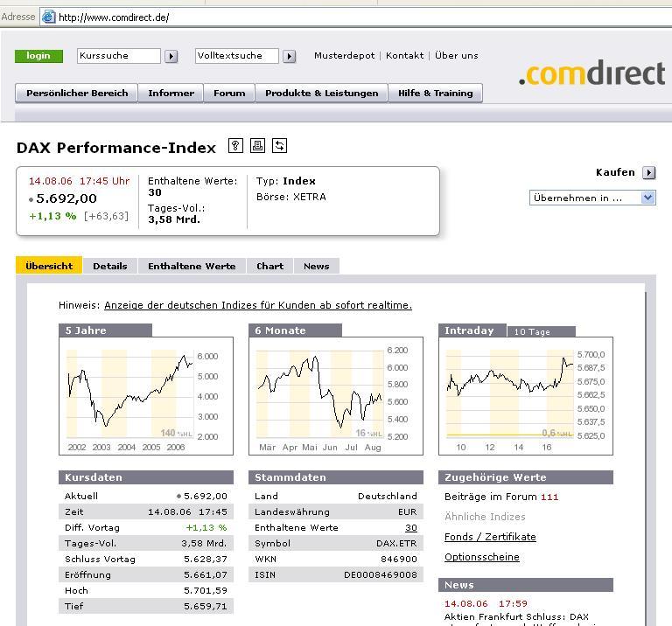Click the Ähnliche Indizes entry
The image size is (672, 626).
485,517
